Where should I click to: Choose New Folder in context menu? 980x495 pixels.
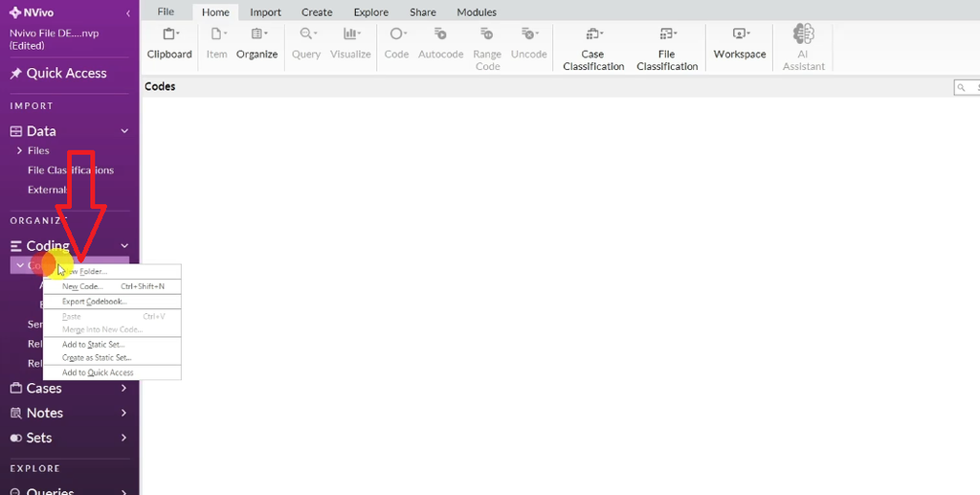point(113,271)
